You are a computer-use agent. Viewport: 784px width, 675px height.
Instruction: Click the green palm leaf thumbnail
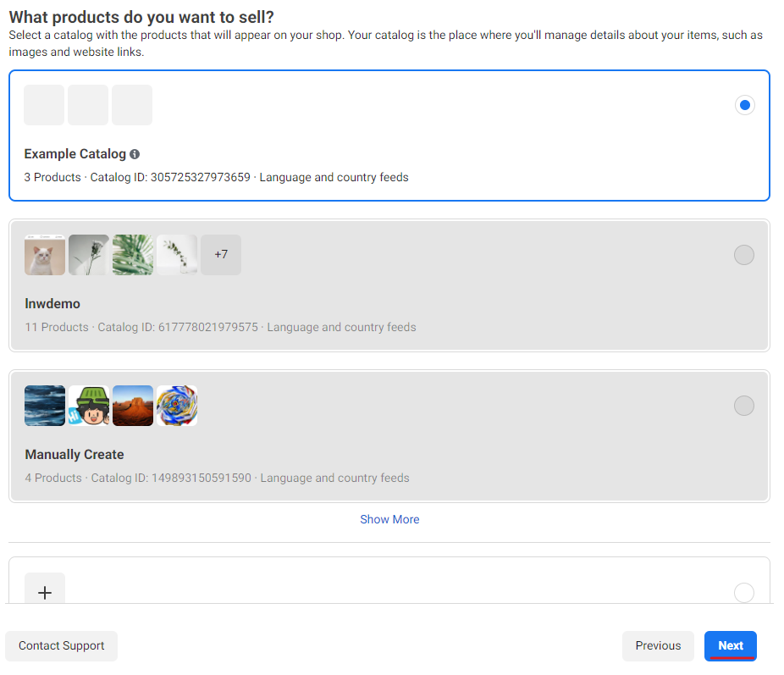(x=133, y=255)
